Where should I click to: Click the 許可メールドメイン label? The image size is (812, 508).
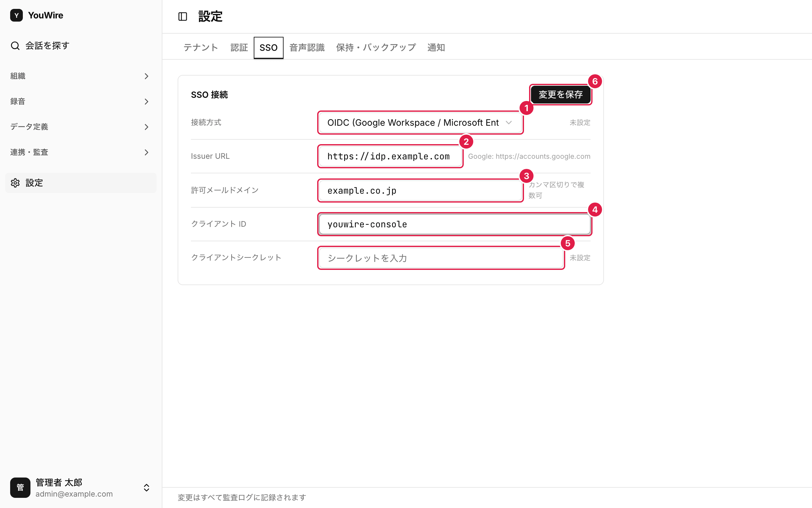(225, 190)
